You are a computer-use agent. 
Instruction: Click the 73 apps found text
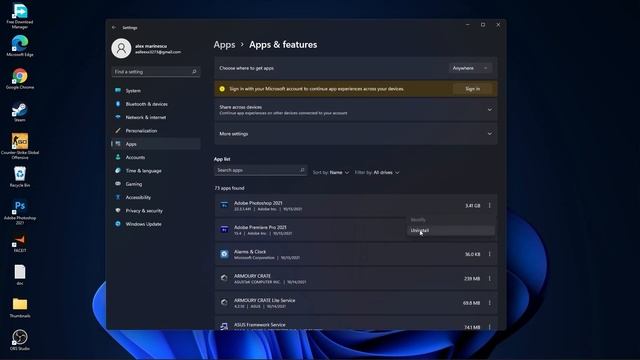(229, 188)
